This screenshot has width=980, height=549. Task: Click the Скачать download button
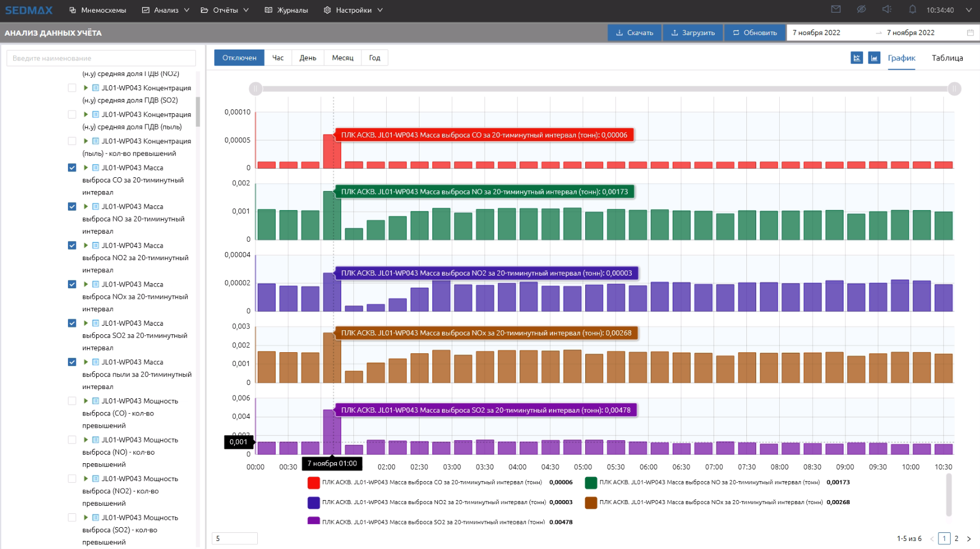click(634, 33)
